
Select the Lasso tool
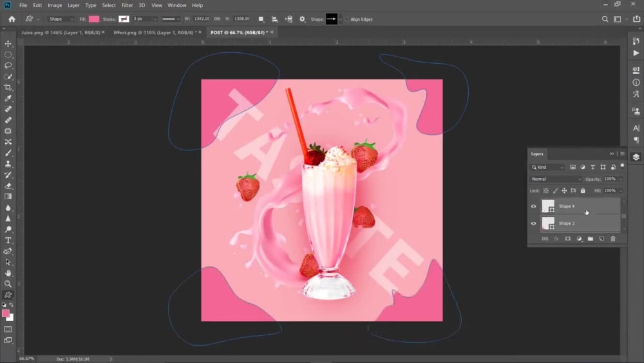pyautogui.click(x=8, y=65)
